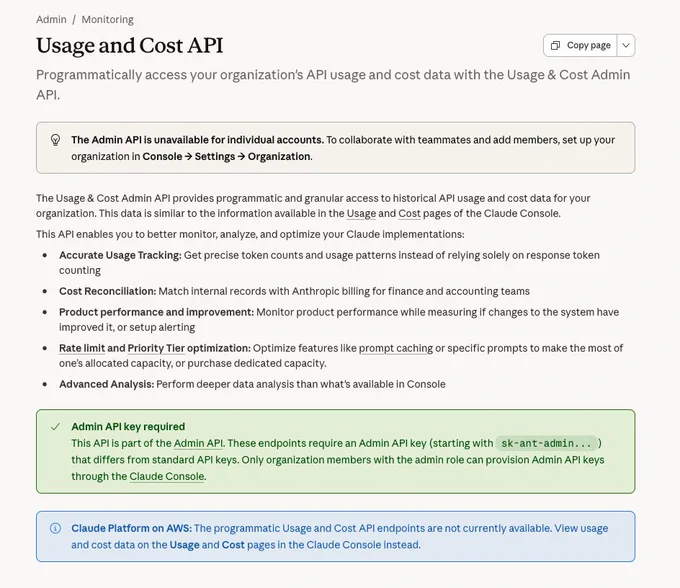Click the 'Cost Reconciliation:' bullet label
This screenshot has height=588, width=680.
(x=108, y=291)
